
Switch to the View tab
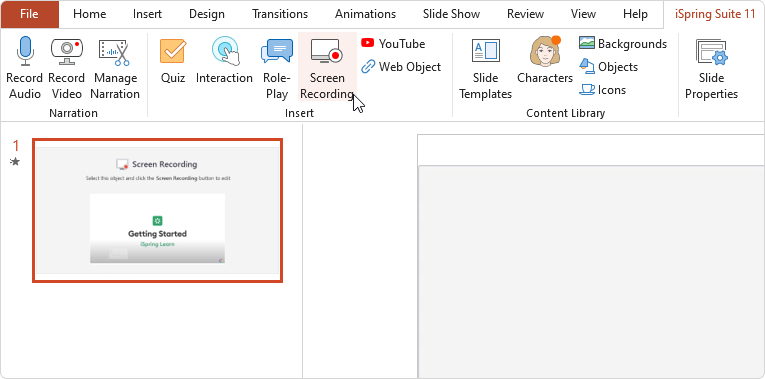pos(583,14)
